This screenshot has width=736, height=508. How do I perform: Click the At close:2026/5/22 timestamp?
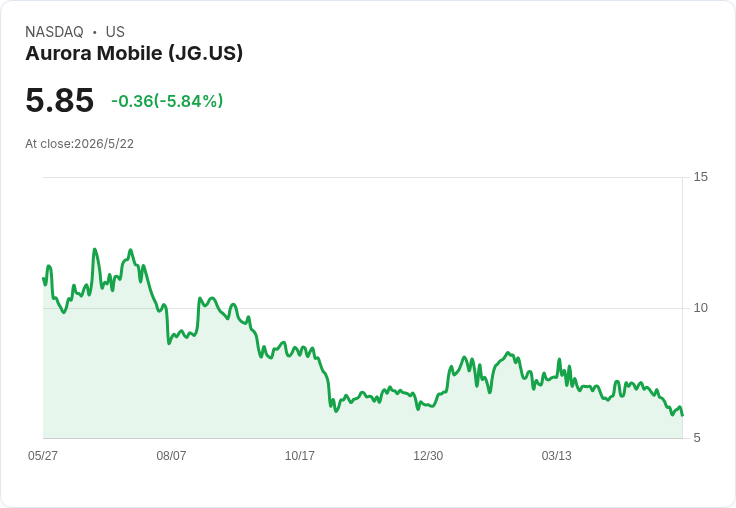coord(79,144)
